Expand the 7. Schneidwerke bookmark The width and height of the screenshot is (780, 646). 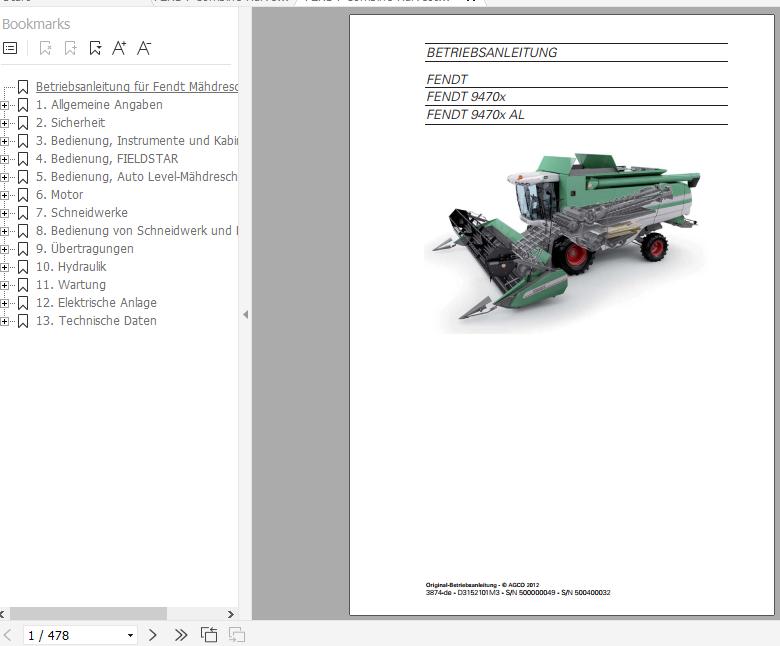click(4, 213)
